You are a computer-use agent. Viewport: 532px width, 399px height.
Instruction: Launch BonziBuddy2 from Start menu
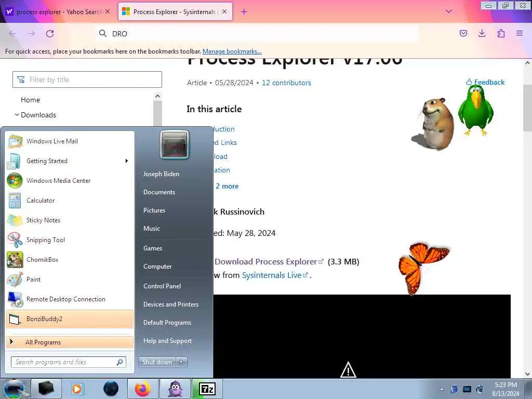pos(70,319)
